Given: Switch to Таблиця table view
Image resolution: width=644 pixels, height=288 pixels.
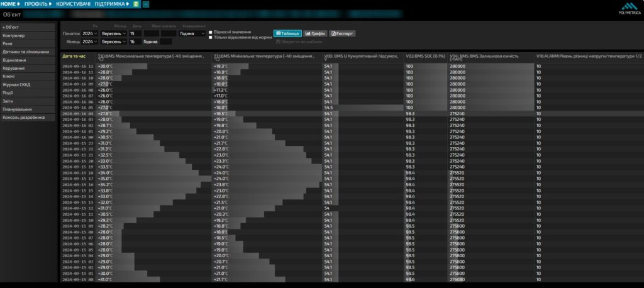Looking at the screenshot, I should (x=288, y=34).
